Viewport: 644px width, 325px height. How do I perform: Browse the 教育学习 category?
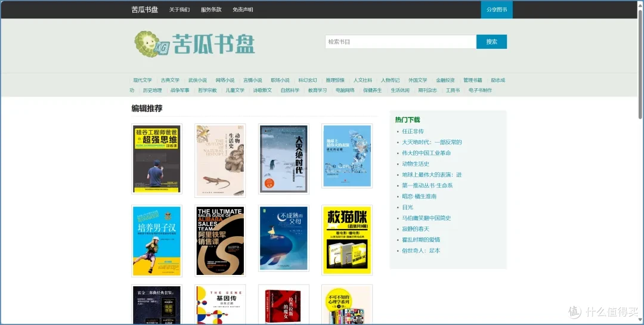click(x=317, y=91)
